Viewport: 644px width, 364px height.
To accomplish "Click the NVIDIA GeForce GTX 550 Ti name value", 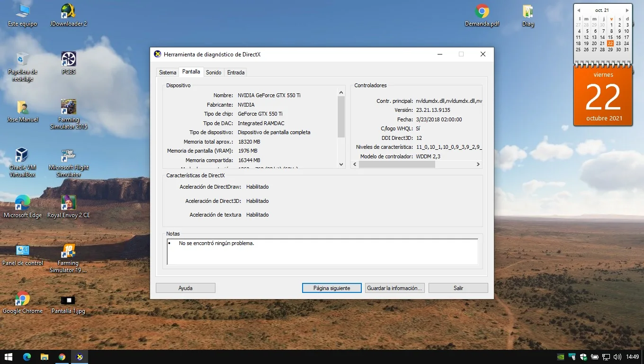I will point(269,95).
